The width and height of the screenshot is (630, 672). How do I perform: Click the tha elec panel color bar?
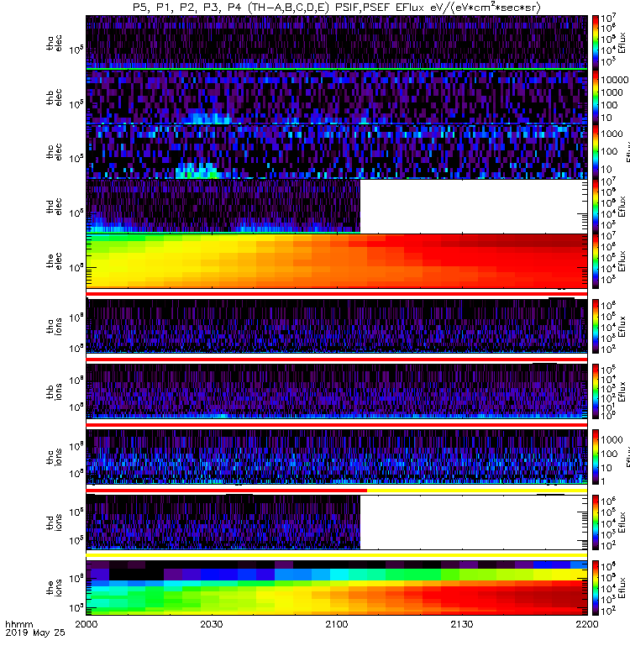(596, 42)
